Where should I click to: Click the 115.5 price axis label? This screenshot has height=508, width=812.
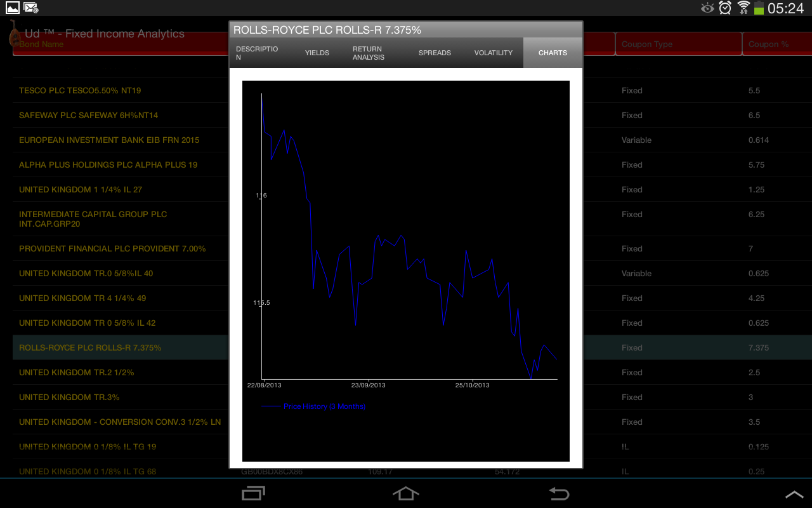point(261,303)
